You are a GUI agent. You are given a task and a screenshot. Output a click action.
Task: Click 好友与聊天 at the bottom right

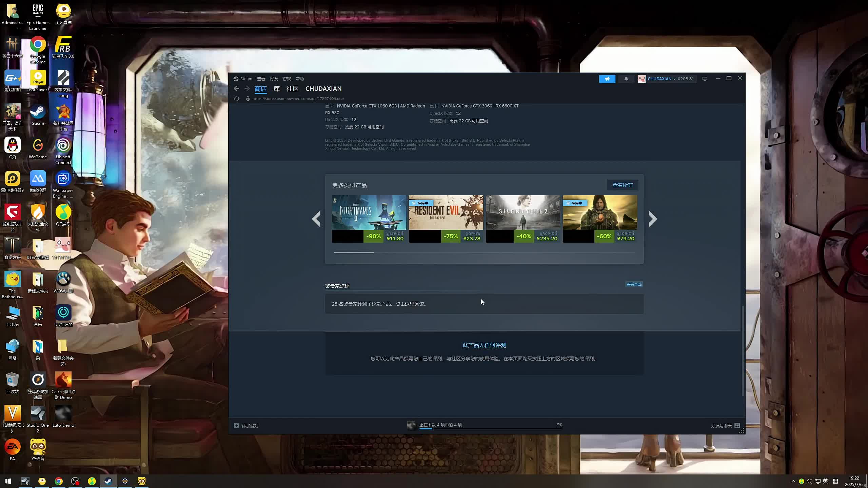(721, 426)
